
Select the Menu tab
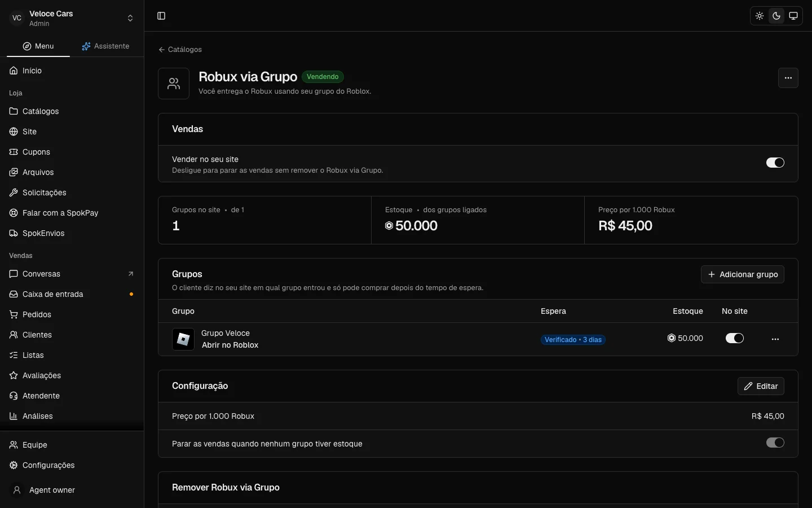pyautogui.click(x=38, y=46)
